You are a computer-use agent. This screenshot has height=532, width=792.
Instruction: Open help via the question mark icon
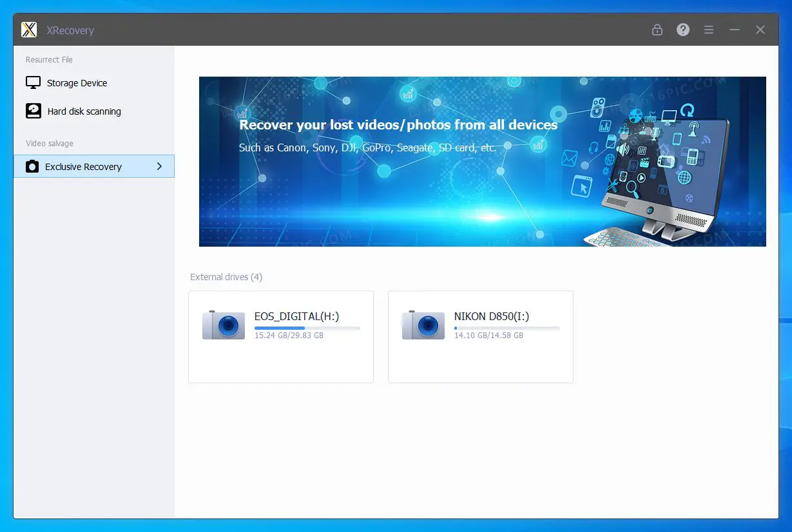click(682, 30)
